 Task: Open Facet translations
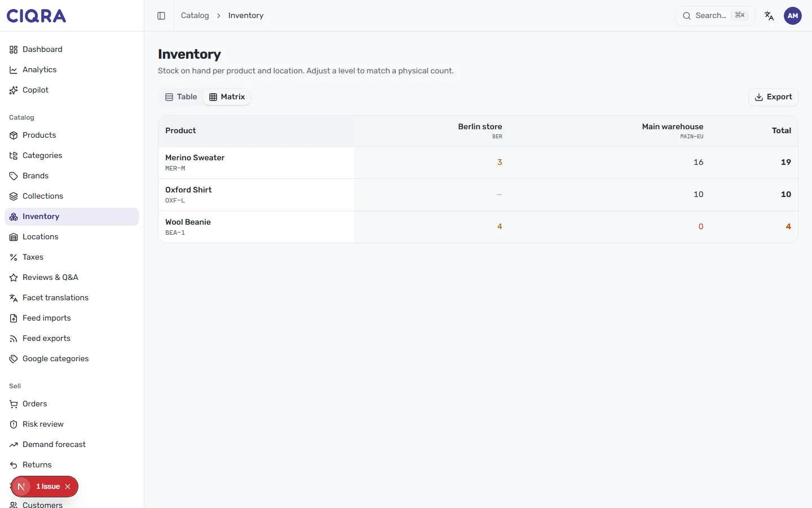point(72,298)
